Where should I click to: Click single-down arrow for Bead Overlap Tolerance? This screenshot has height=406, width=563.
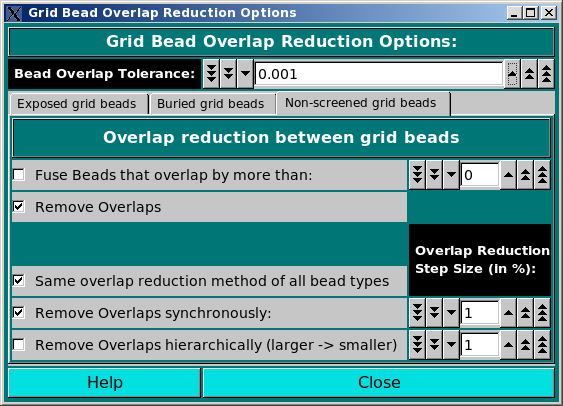tap(245, 74)
